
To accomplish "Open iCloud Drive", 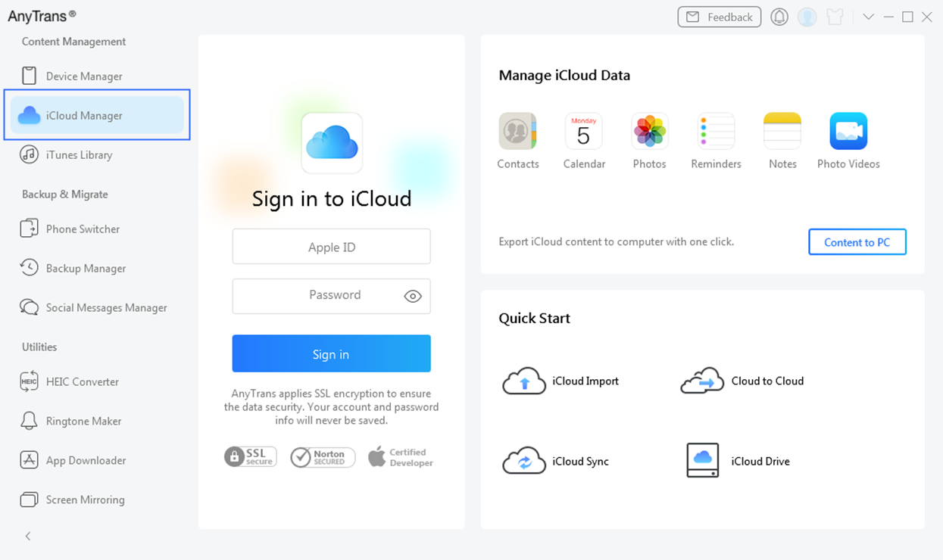I will (x=738, y=462).
